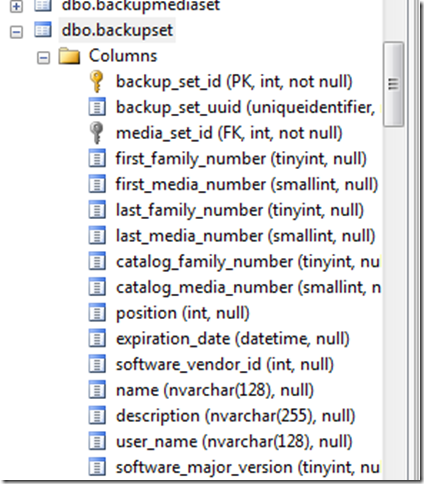Click the column icon next to backup_set_uuid
Viewport: 424px width, 484px height.
click(97, 107)
